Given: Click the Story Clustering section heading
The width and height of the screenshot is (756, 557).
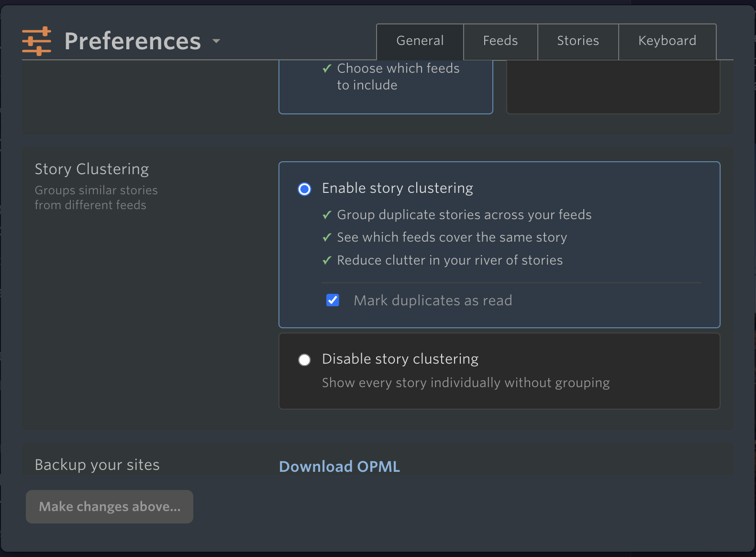Looking at the screenshot, I should pos(92,169).
